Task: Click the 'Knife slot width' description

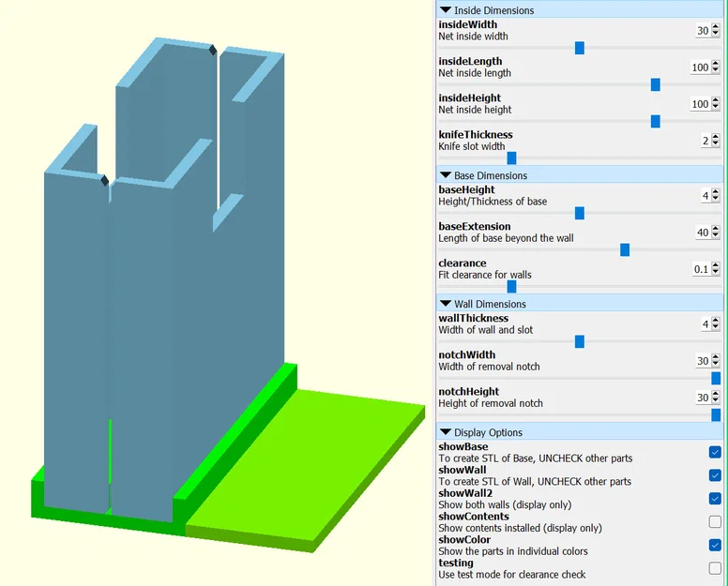Action: [x=472, y=146]
